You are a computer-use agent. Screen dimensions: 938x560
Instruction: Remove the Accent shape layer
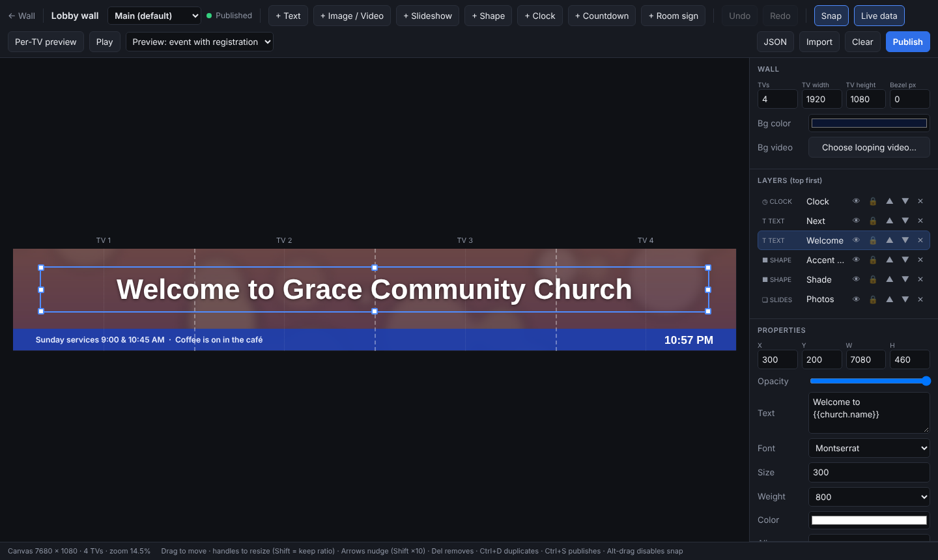tap(920, 260)
